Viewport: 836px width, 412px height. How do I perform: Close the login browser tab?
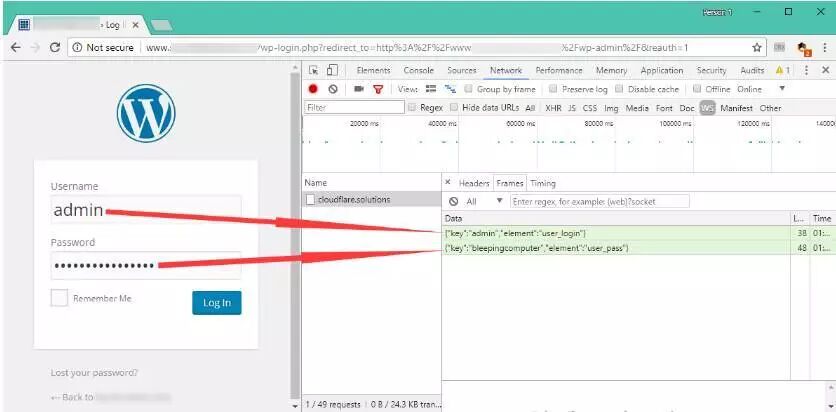(x=135, y=25)
